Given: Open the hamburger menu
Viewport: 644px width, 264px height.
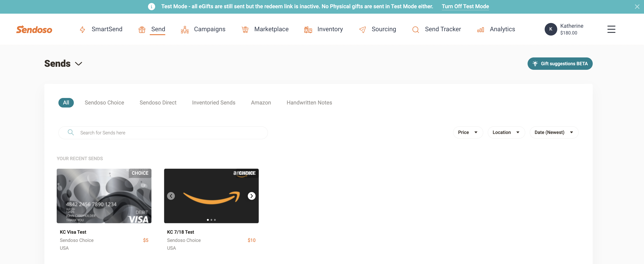Looking at the screenshot, I should tap(611, 29).
